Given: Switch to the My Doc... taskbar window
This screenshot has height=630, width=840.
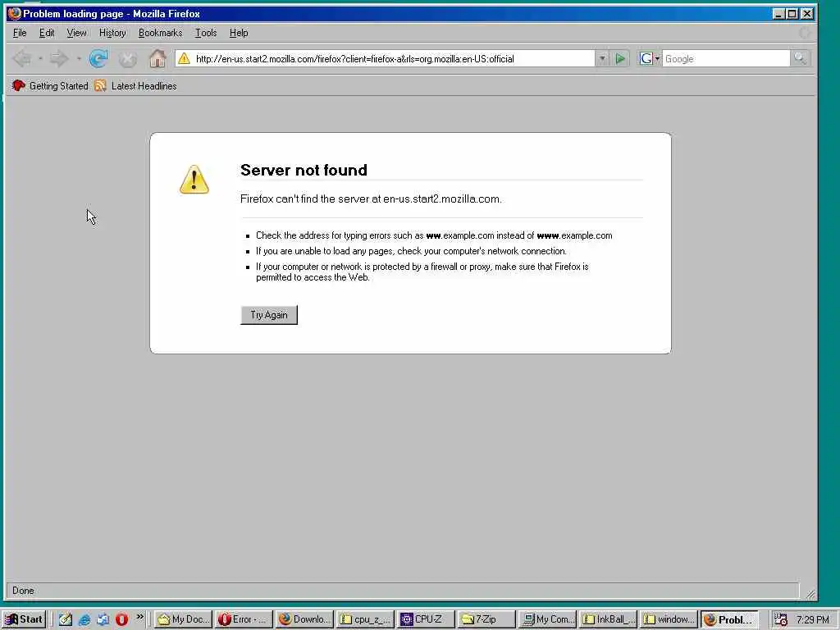Looking at the screenshot, I should [183, 619].
